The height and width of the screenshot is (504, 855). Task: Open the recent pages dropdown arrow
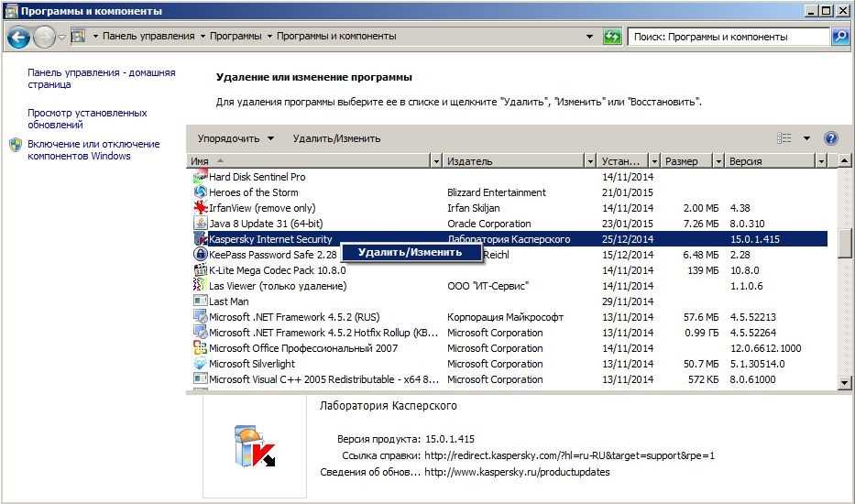point(61,37)
